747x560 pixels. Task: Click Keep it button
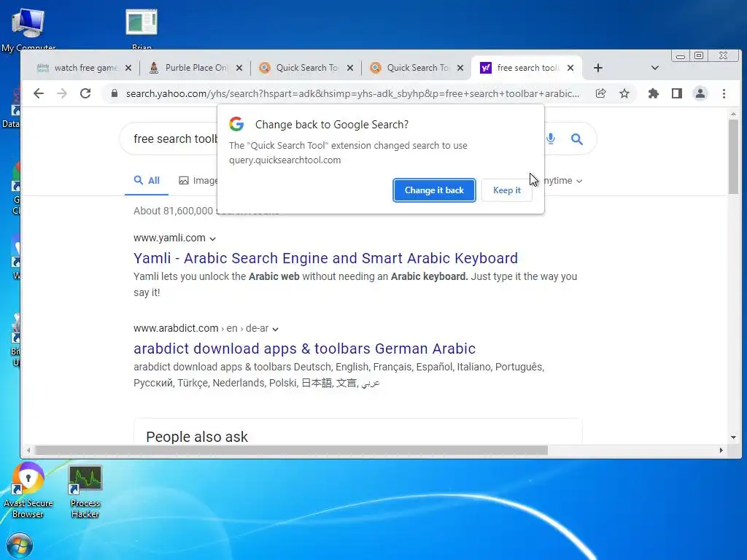click(x=506, y=190)
